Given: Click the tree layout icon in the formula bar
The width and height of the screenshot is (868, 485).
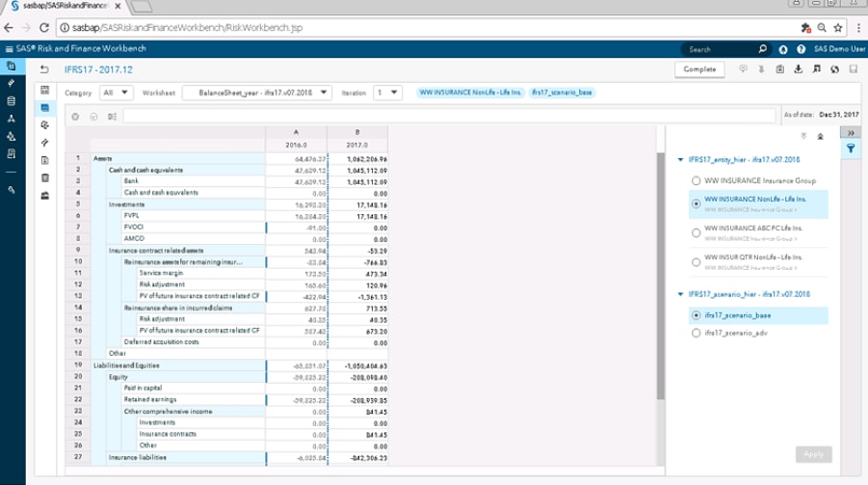Looking at the screenshot, I should click(112, 117).
